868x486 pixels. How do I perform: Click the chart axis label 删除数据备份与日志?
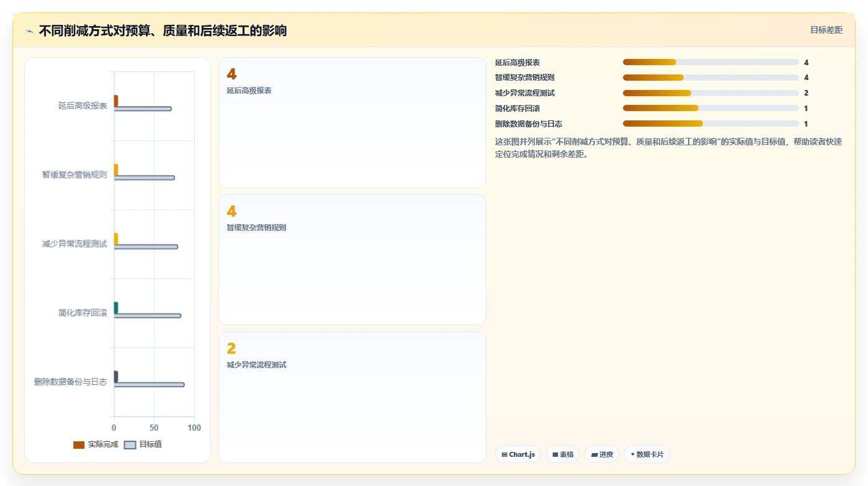pos(71,382)
